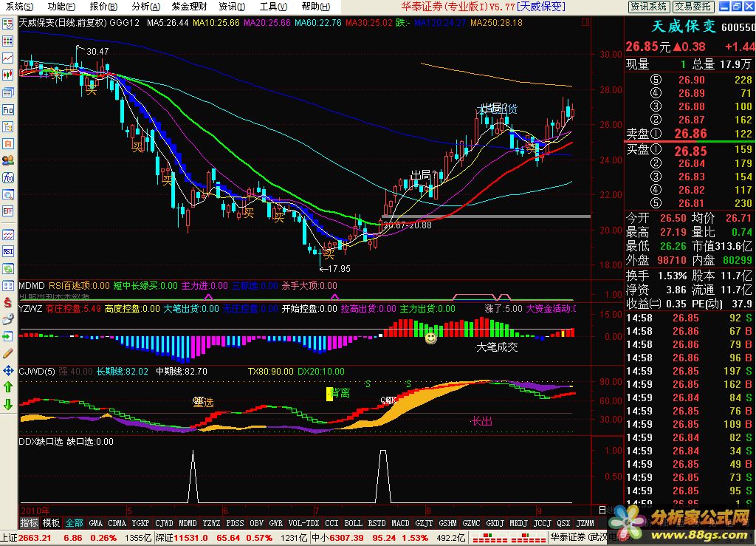Select the CDMA indicator tab
The image size is (756, 546).
point(117,523)
